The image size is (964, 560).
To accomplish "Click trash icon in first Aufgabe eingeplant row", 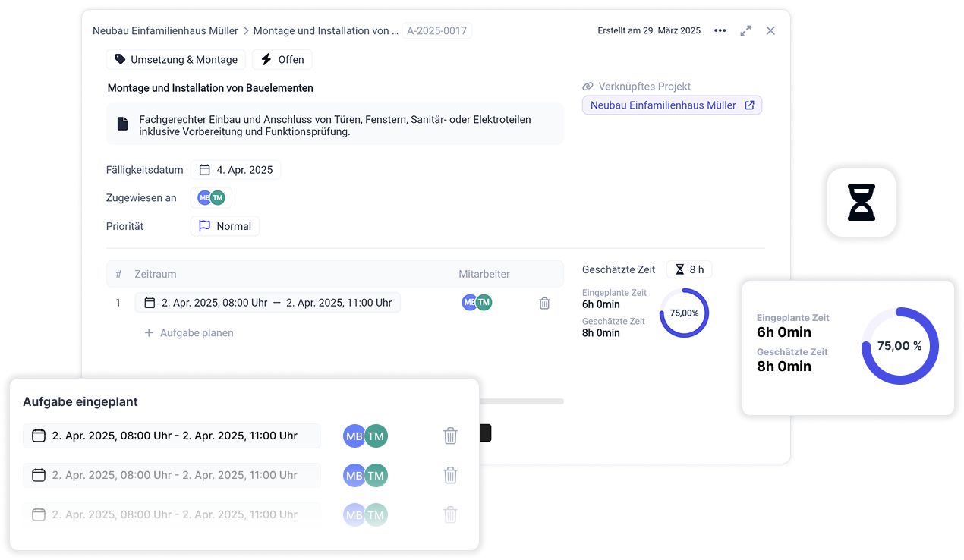I will (x=450, y=436).
